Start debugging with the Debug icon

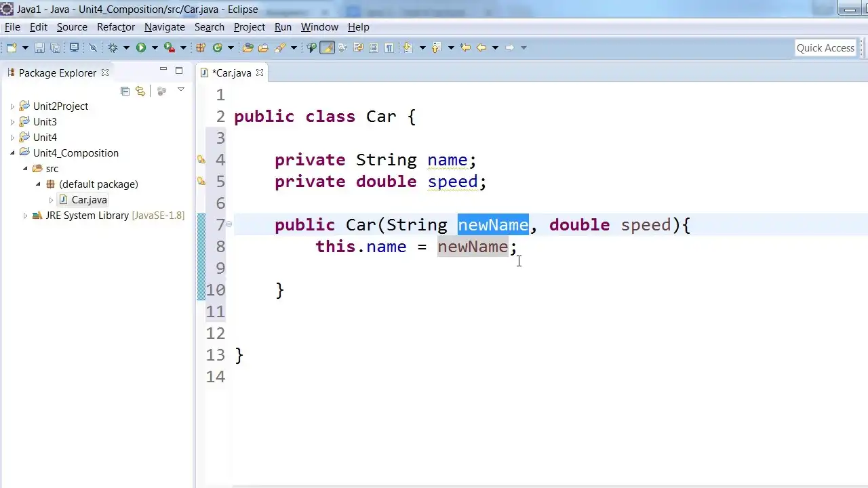113,47
